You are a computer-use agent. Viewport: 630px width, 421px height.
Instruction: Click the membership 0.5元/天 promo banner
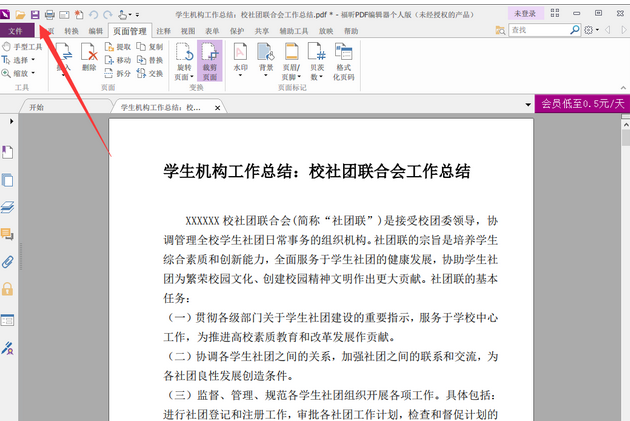[x=582, y=103]
